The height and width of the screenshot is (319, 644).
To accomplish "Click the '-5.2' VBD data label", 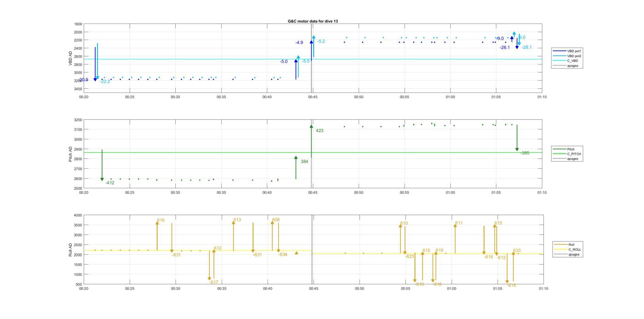I will pos(321,41).
